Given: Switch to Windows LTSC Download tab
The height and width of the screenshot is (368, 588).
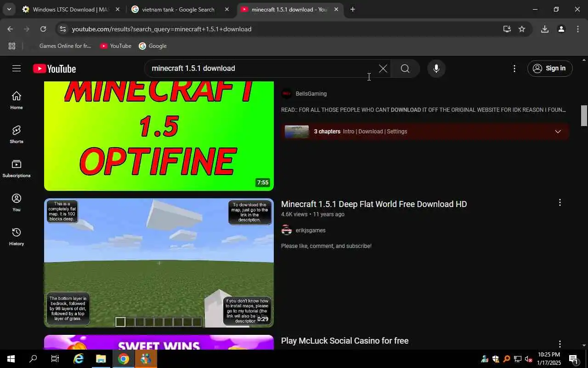Looking at the screenshot, I should pyautogui.click(x=70, y=9).
